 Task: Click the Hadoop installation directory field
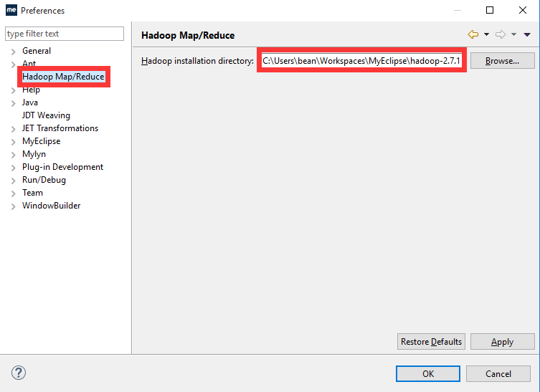pyautogui.click(x=361, y=61)
